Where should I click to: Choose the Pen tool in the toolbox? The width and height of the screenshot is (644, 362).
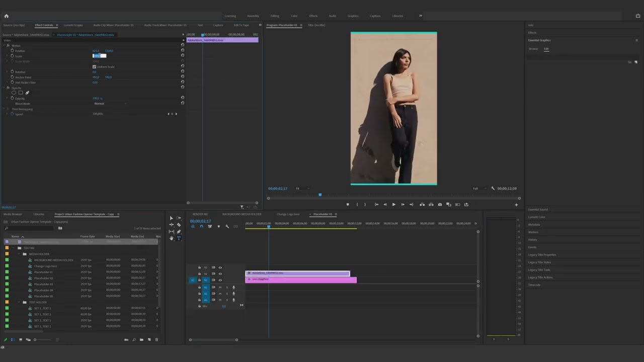point(179,232)
